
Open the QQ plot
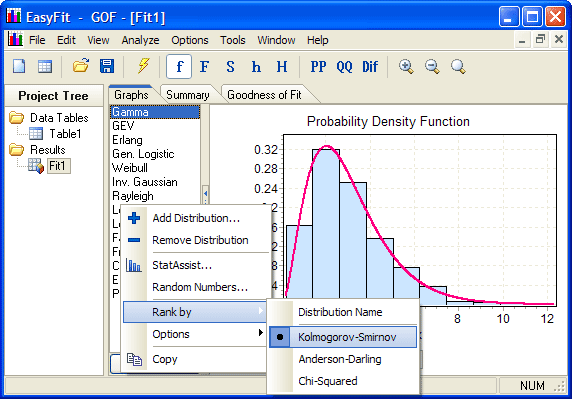point(344,67)
